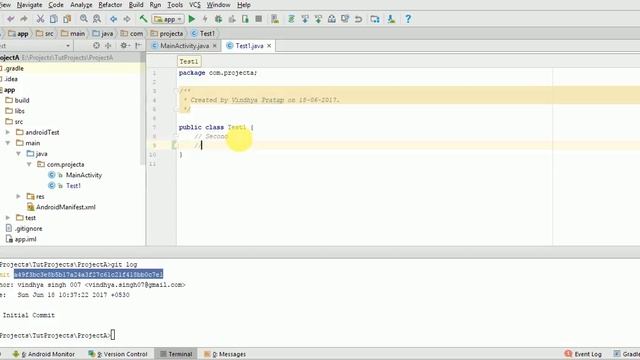Click the Paste icon in toolbar
The image size is (640, 360).
pyautogui.click(x=67, y=19)
